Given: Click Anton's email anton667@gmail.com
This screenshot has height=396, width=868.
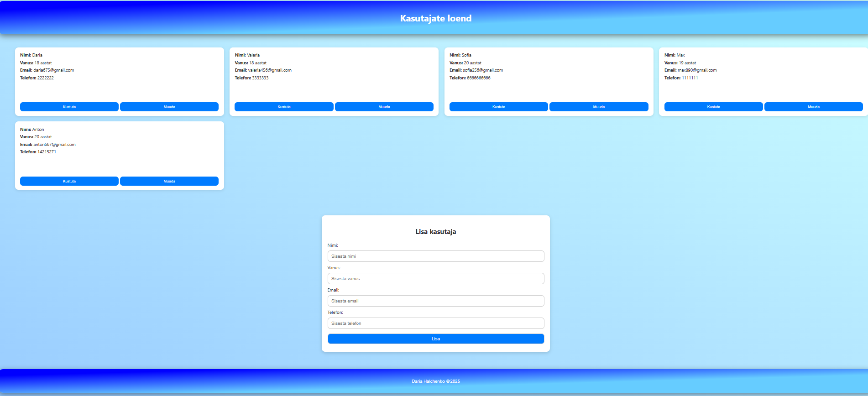Looking at the screenshot, I should pos(54,145).
